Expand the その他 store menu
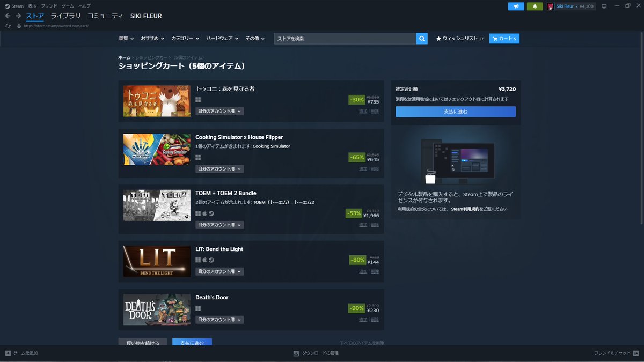 (x=255, y=39)
